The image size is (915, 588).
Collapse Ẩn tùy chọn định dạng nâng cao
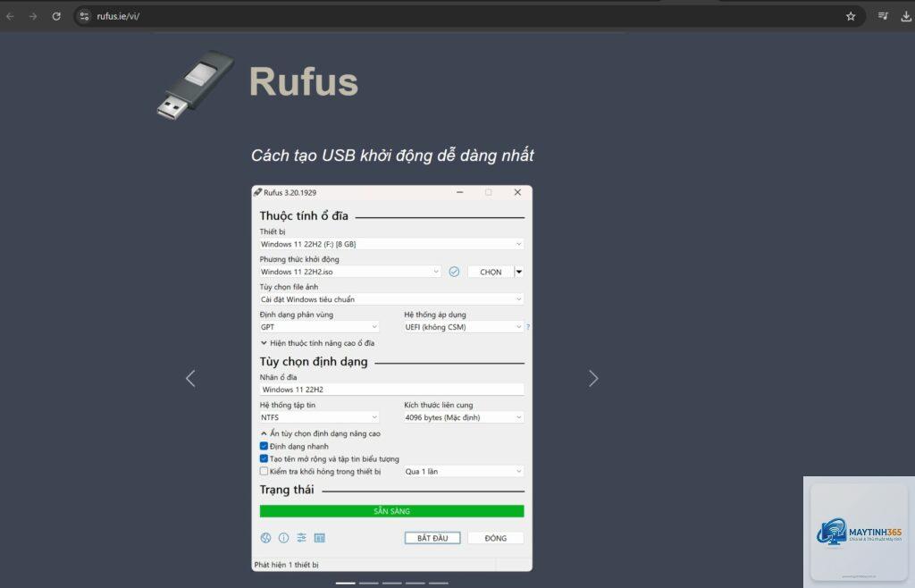(x=321, y=433)
